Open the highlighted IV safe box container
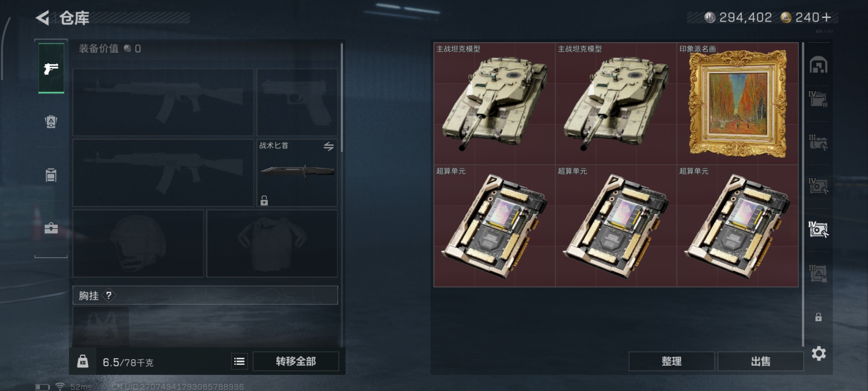This screenshot has width=868, height=391. click(818, 230)
